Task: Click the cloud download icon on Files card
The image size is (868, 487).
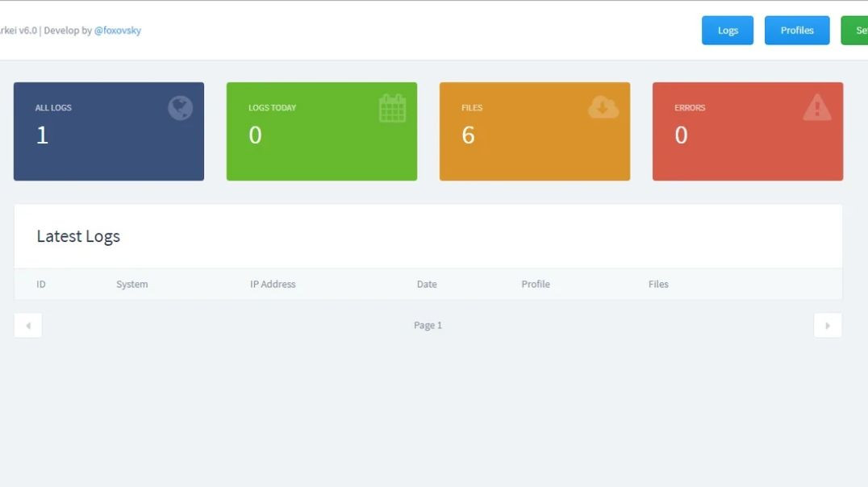Action: 603,106
